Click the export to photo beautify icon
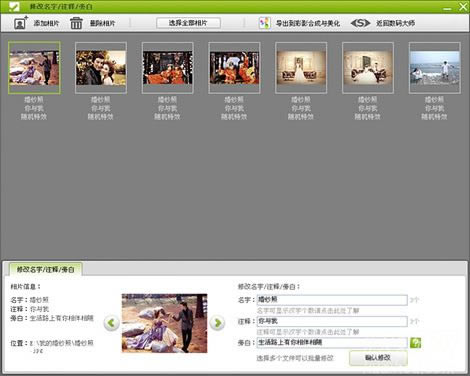 (x=264, y=23)
